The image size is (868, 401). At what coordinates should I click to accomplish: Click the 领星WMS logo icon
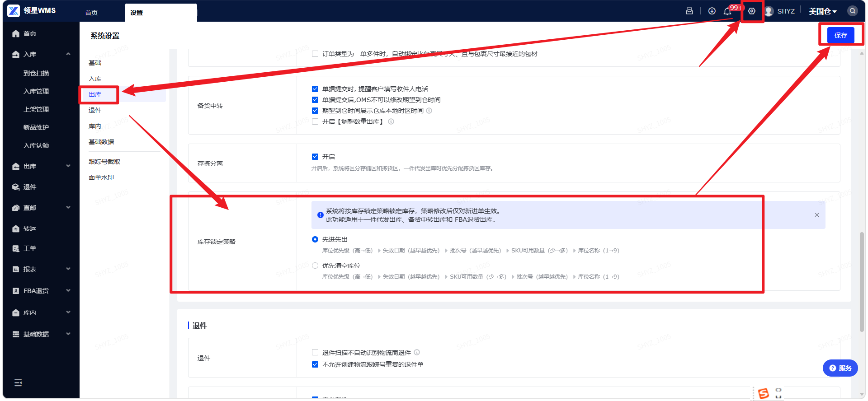(x=14, y=11)
